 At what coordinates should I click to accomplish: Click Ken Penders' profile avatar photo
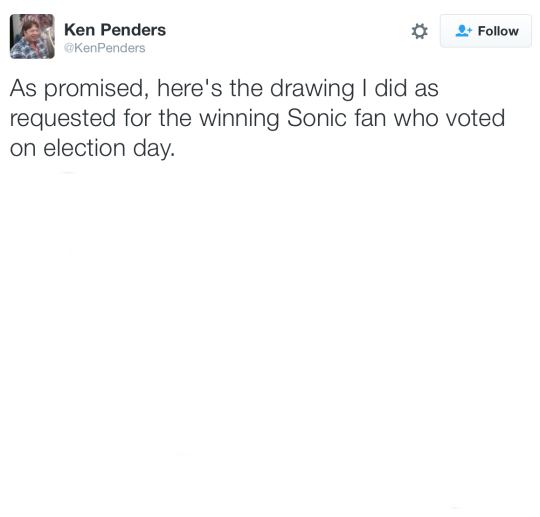tap(32, 37)
